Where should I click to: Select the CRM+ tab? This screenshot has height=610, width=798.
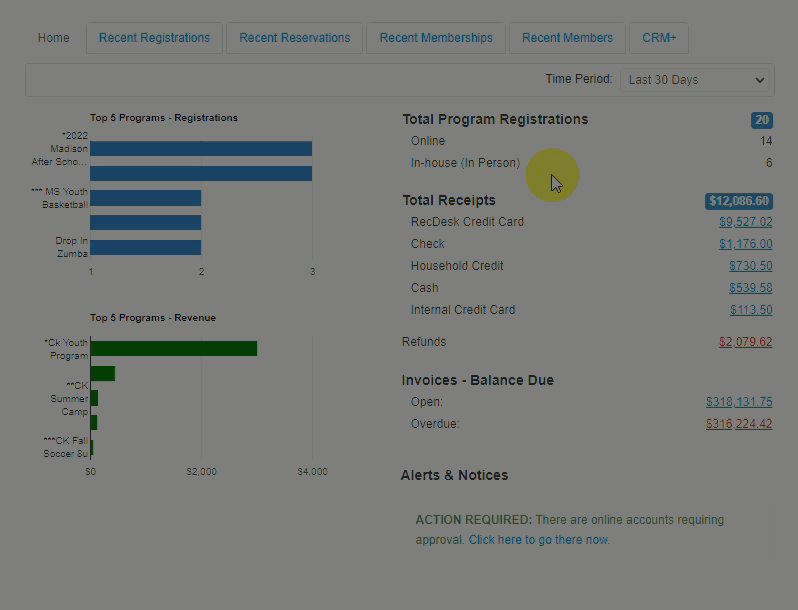click(x=658, y=38)
